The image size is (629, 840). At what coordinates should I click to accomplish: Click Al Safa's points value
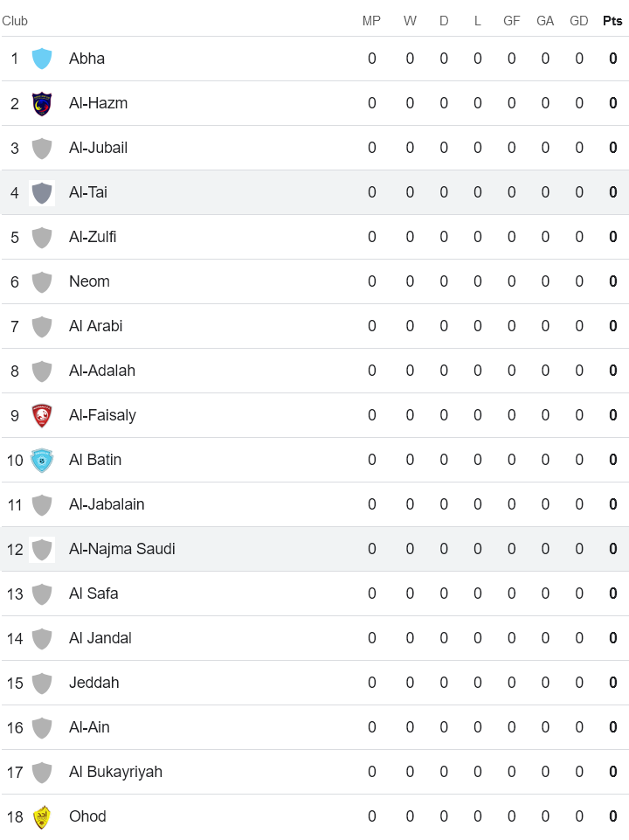(x=613, y=594)
